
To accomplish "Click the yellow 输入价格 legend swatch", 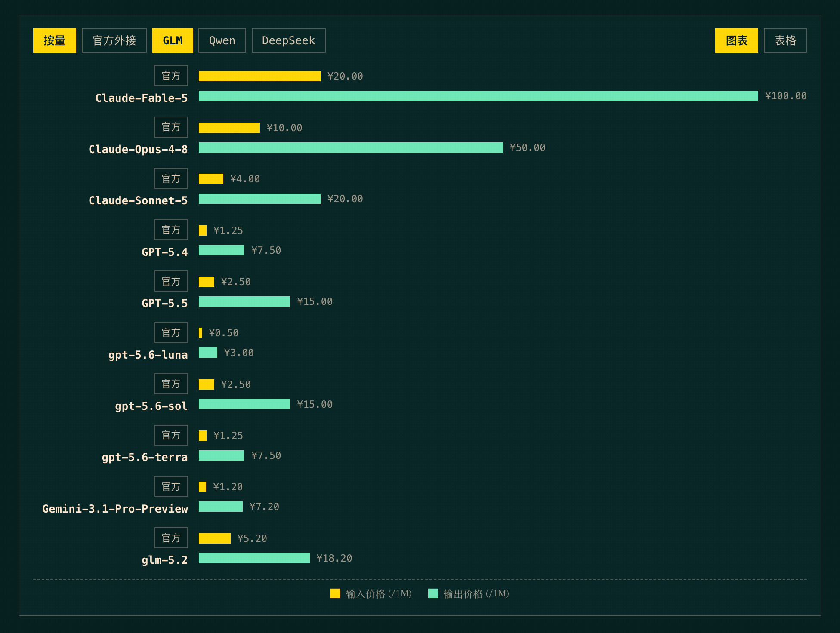I will [335, 593].
